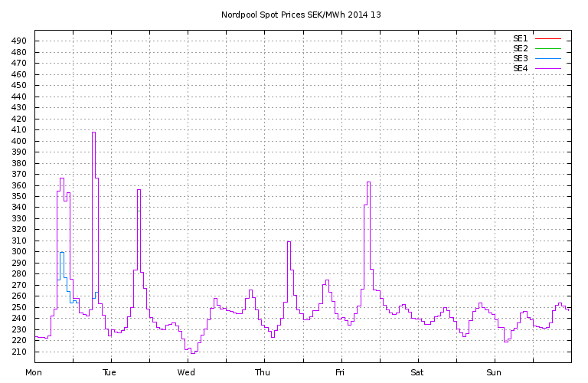The width and height of the screenshot is (588, 383).
Task: Click the 430 y-axis value
Action: pos(18,107)
